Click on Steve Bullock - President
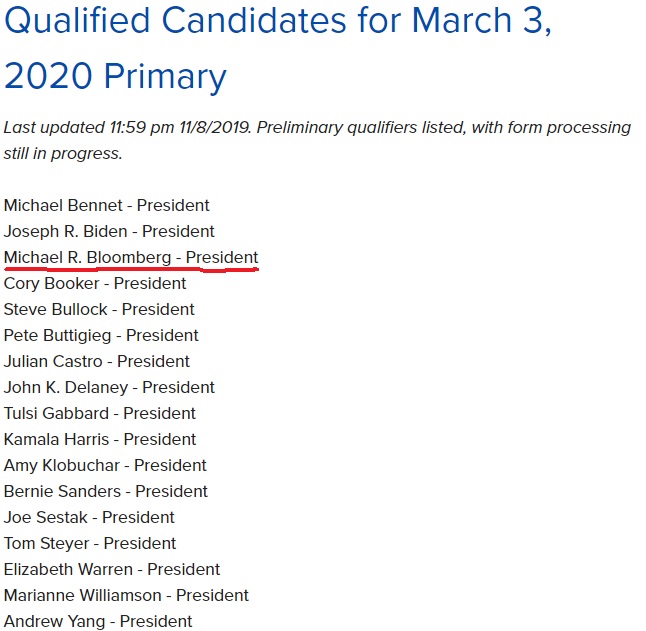Image resolution: width=646 pixels, height=631 pixels. (x=99, y=309)
